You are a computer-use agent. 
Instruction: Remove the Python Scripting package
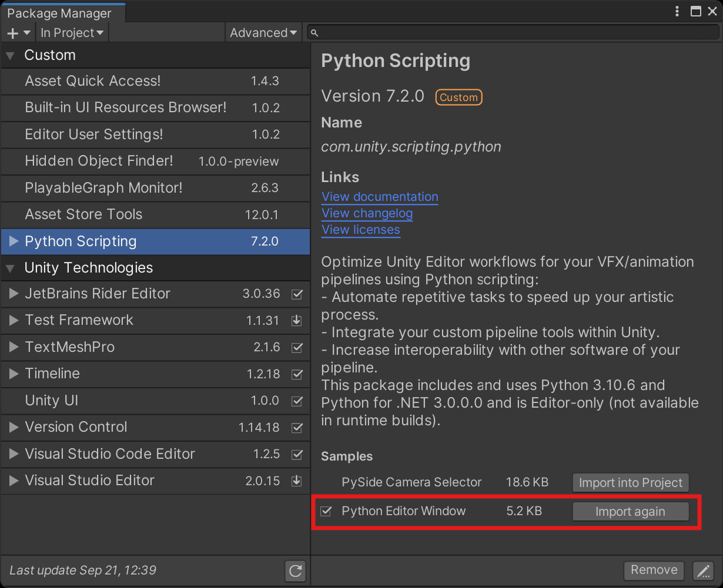[x=654, y=570]
